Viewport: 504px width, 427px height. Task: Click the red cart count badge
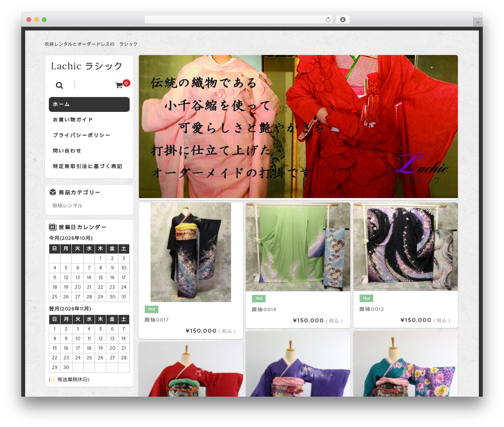click(126, 83)
